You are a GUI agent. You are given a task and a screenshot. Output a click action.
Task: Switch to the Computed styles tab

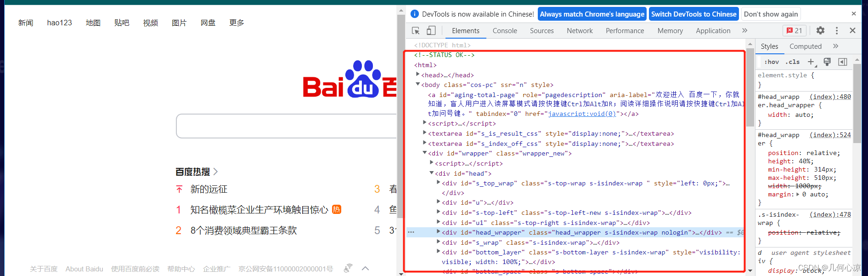[x=805, y=46]
